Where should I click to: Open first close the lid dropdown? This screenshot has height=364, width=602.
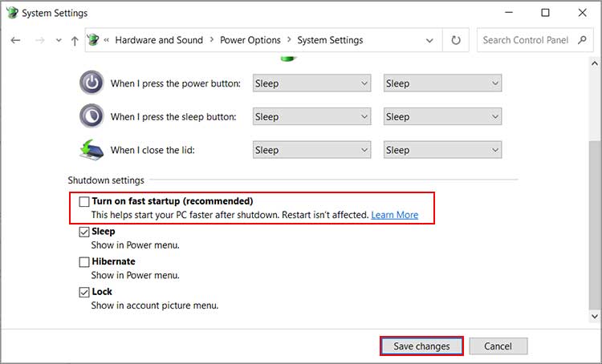pos(311,150)
